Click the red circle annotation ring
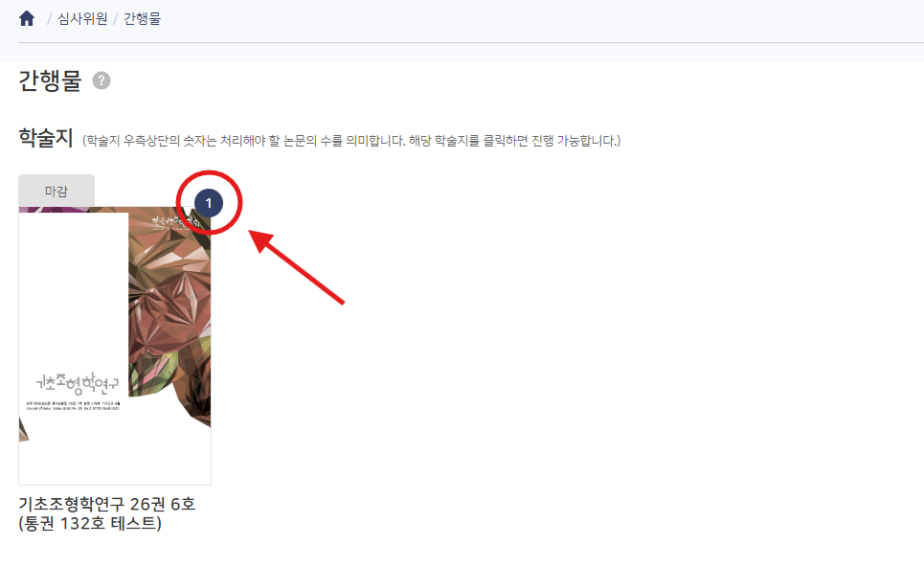The width and height of the screenshot is (924, 568). click(x=209, y=203)
